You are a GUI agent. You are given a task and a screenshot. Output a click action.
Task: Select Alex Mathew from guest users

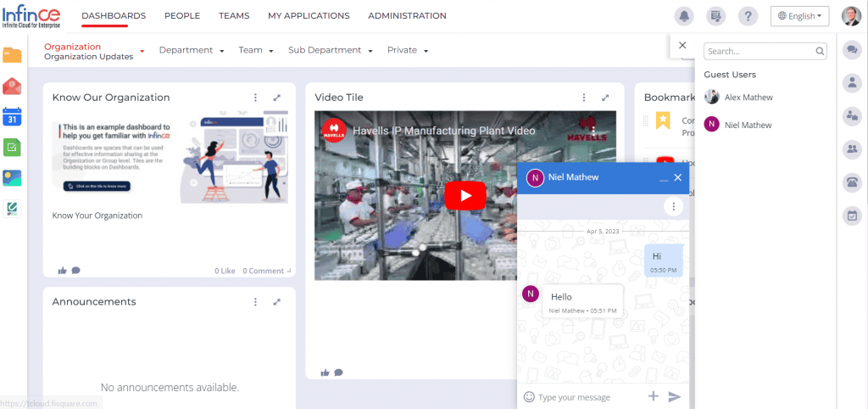748,97
